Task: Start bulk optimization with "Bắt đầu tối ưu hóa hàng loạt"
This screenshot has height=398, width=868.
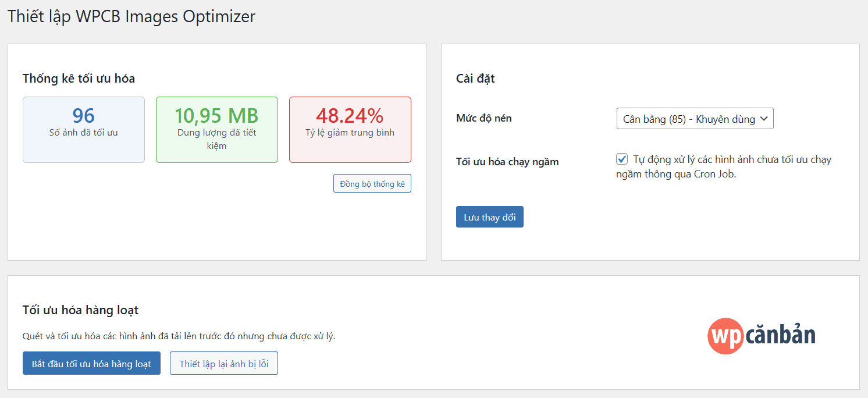Action: pos(91,363)
